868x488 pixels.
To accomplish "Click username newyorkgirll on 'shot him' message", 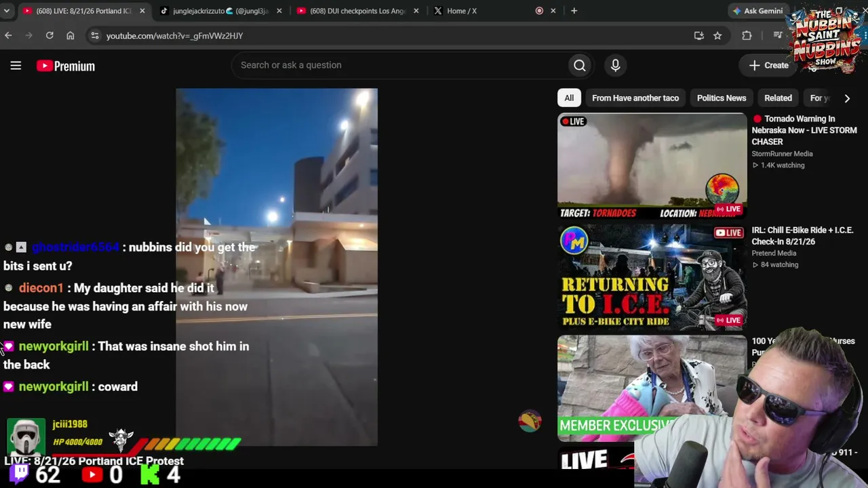I will (x=54, y=346).
